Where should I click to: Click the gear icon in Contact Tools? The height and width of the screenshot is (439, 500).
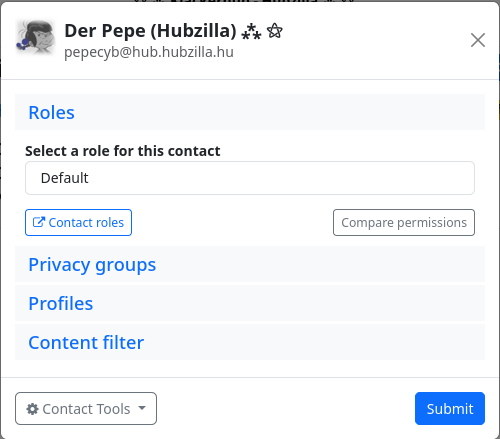32,409
